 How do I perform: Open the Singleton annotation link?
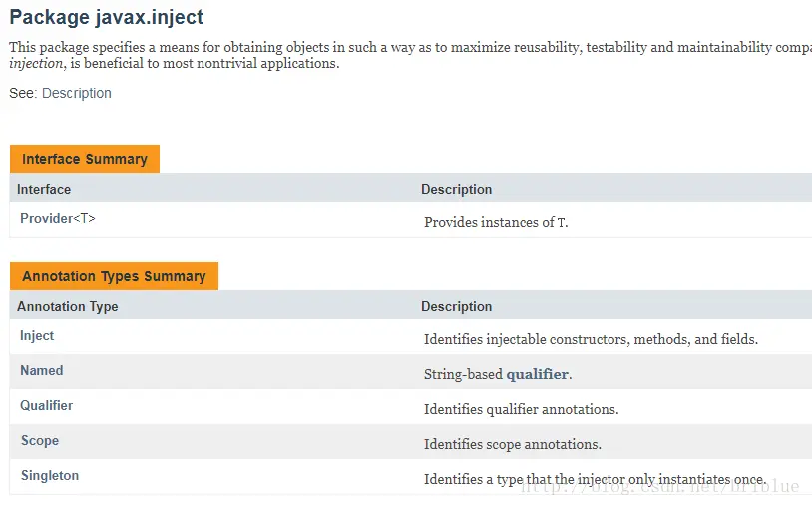[49, 476]
